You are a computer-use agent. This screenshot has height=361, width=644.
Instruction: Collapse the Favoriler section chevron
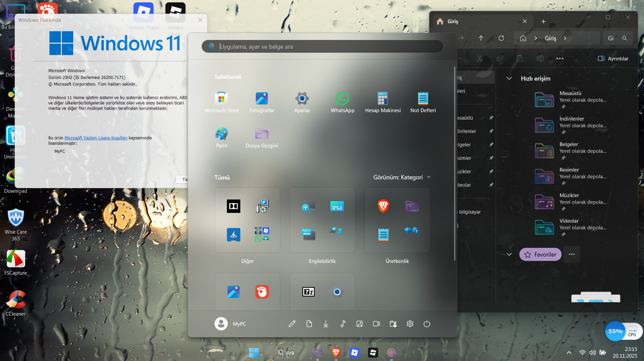[x=509, y=254]
